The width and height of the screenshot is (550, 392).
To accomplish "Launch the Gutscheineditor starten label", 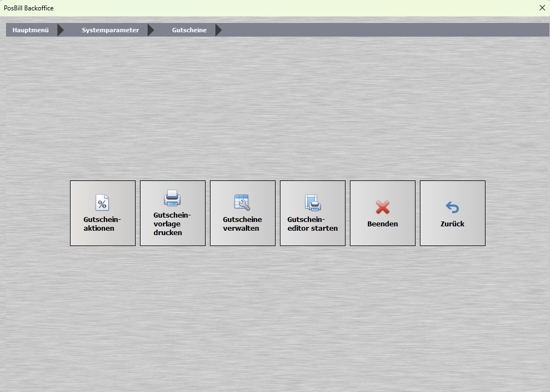I will pyautogui.click(x=312, y=224).
